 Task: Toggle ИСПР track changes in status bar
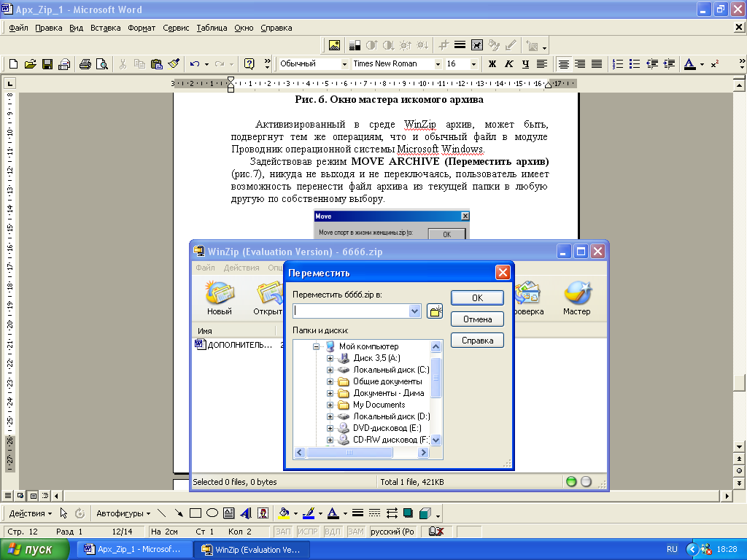tap(307, 532)
